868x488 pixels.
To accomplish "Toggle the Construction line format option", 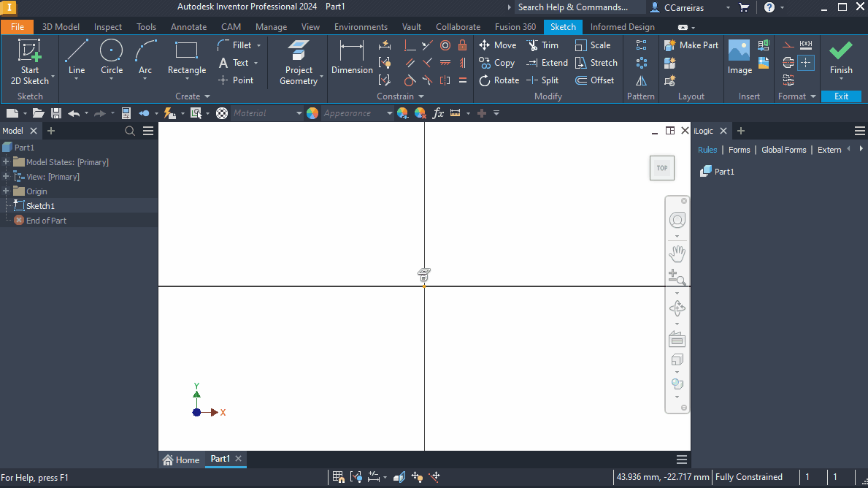I will tap(788, 45).
